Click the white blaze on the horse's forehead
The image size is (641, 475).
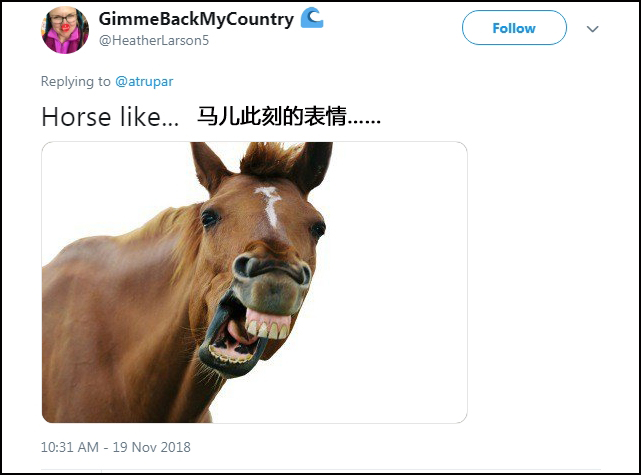(269, 206)
